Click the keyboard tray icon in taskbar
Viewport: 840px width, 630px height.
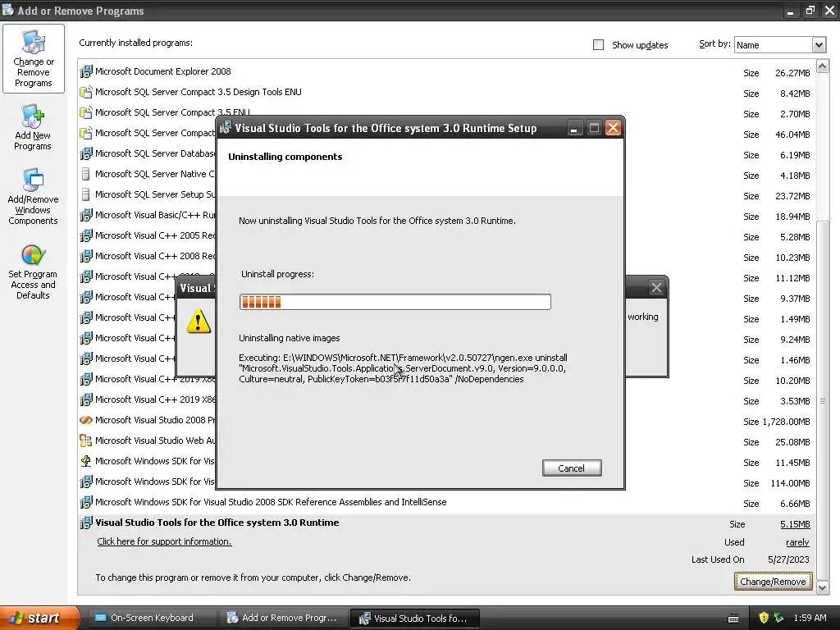click(734, 619)
